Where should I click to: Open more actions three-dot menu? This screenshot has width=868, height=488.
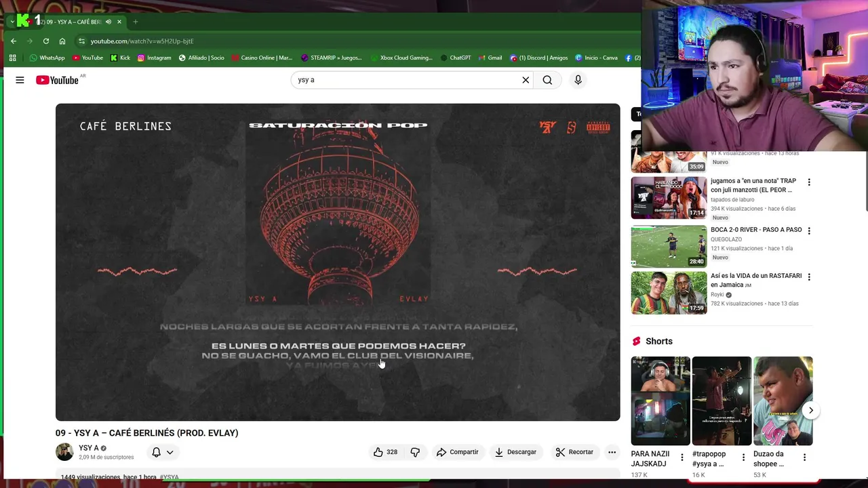pyautogui.click(x=612, y=452)
